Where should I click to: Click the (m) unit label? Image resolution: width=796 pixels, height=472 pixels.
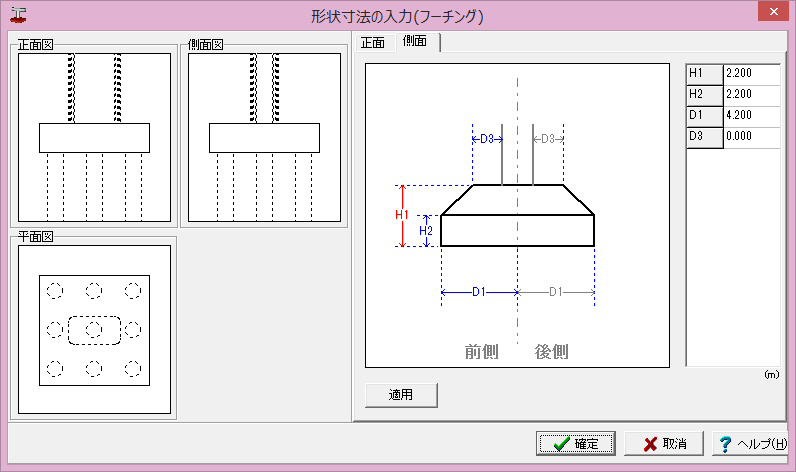(772, 375)
